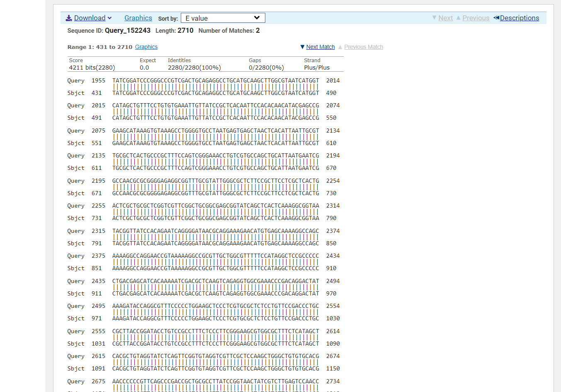
Task: Open the Sort by E value dropdown
Action: 223,18
